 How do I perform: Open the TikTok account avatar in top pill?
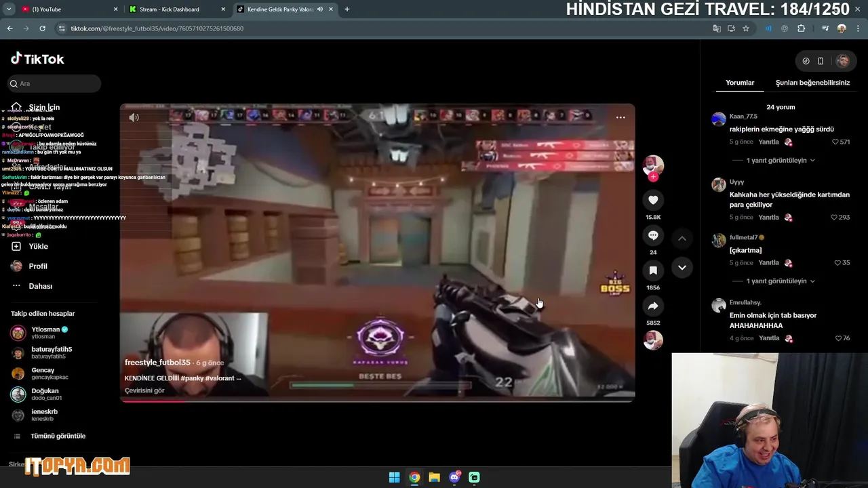tap(843, 61)
